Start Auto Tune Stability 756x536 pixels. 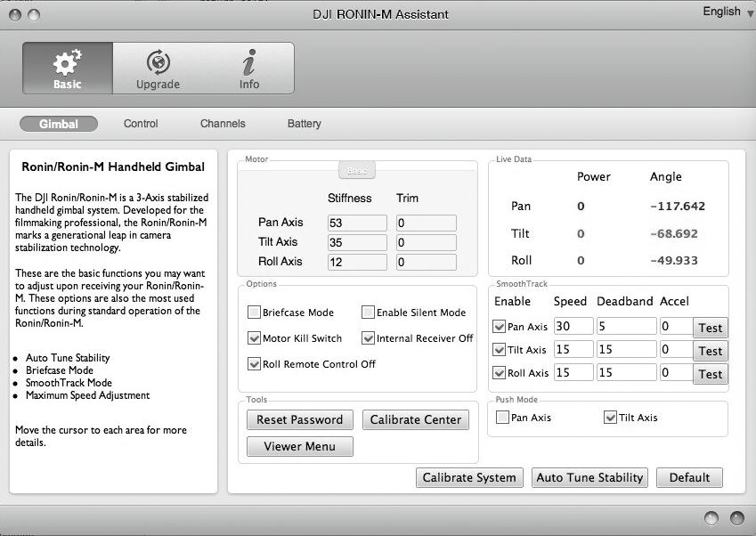[x=589, y=477]
